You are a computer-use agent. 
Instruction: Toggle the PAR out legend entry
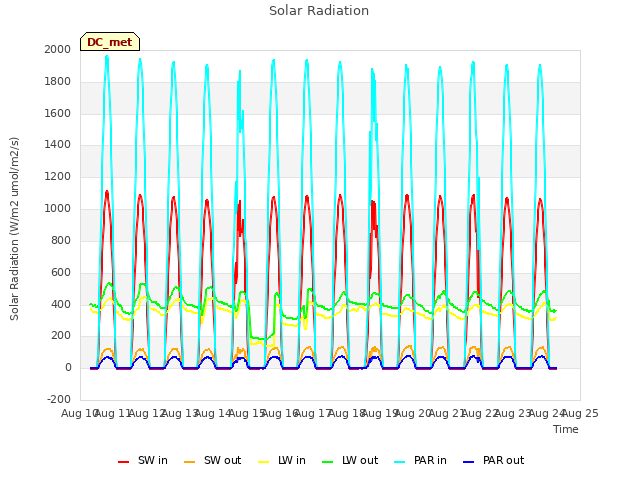point(494,460)
